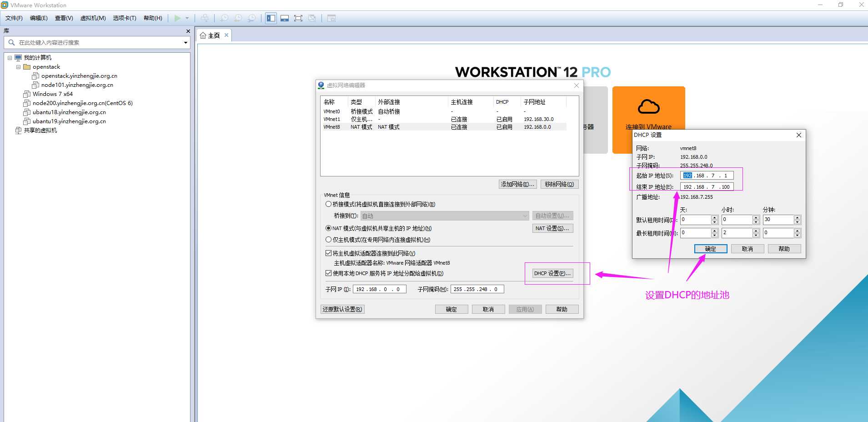This screenshot has width=868, height=422.
Task: Click 取消 in the DHCP 设置 dialog
Action: (x=748, y=249)
